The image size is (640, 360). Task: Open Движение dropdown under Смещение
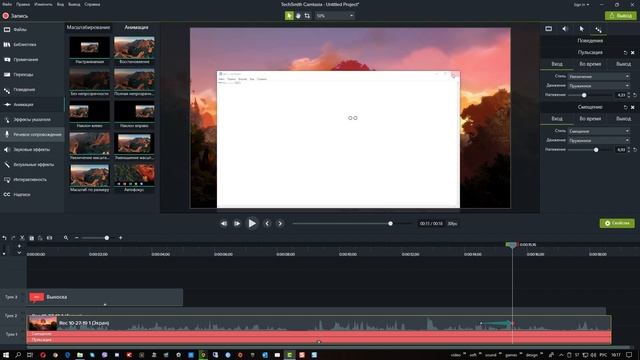click(599, 140)
